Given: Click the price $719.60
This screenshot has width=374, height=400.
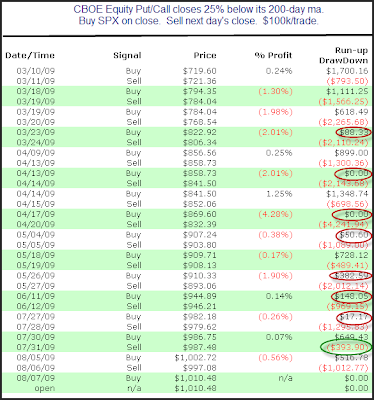Looking at the screenshot, I should [200, 71].
